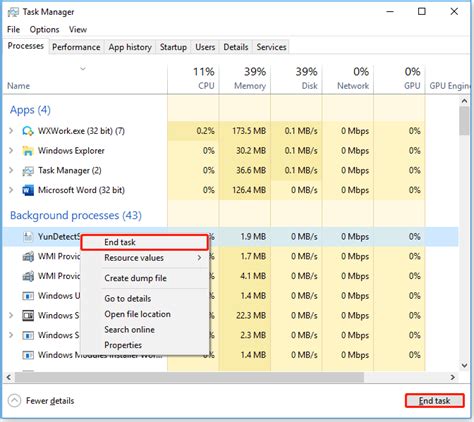Sort processes by Memory column header
This screenshot has width=474, height=422.
coord(250,86)
